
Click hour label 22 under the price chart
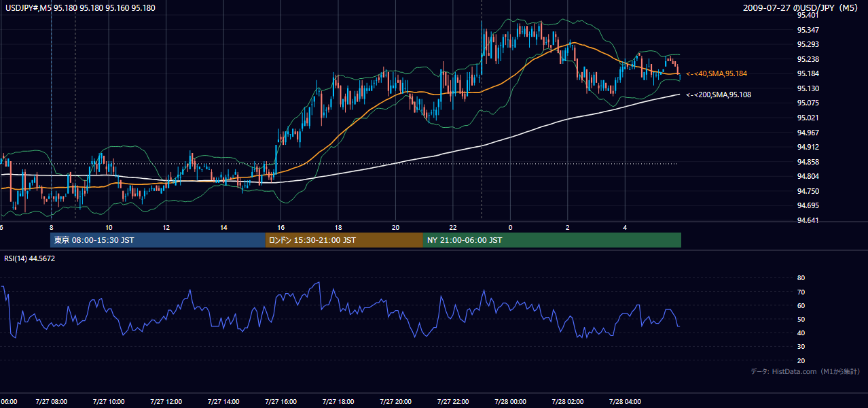click(x=453, y=227)
